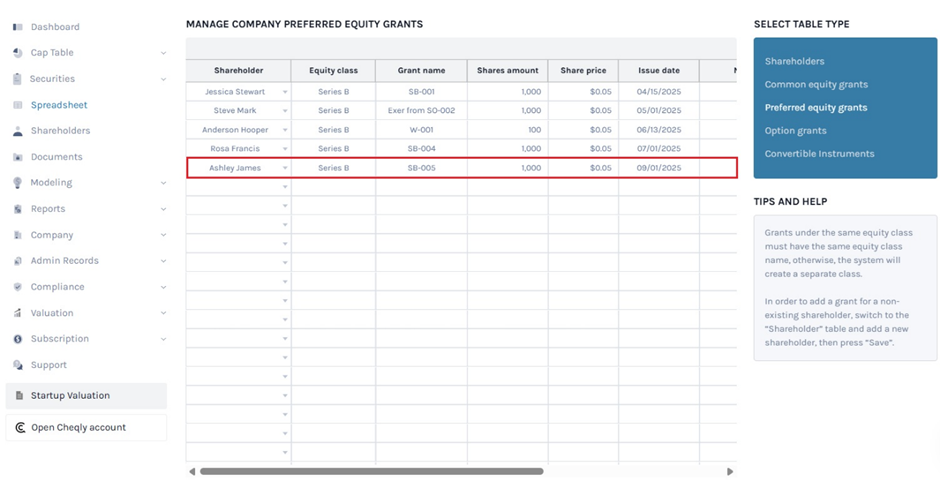Screen dimensions: 940x481
Task: Click the Compliance shield icon
Action: pos(18,287)
